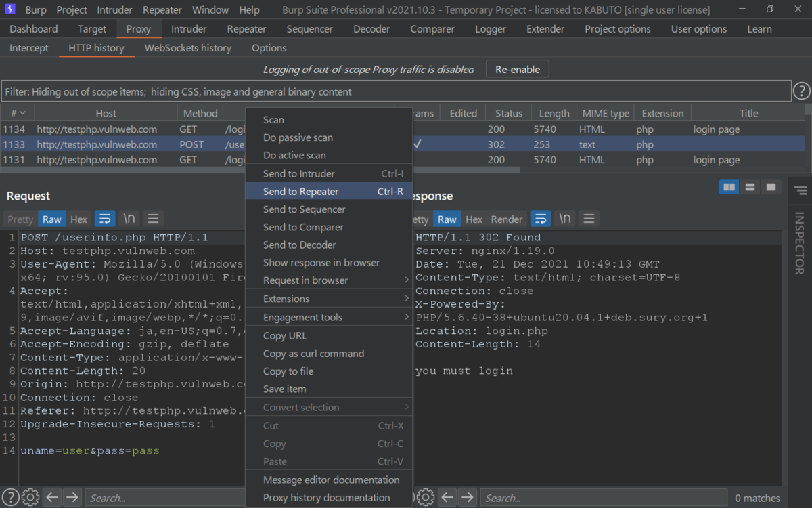Switch Response view to Raw
Screen dimensions: 812x508
[x=447, y=219]
